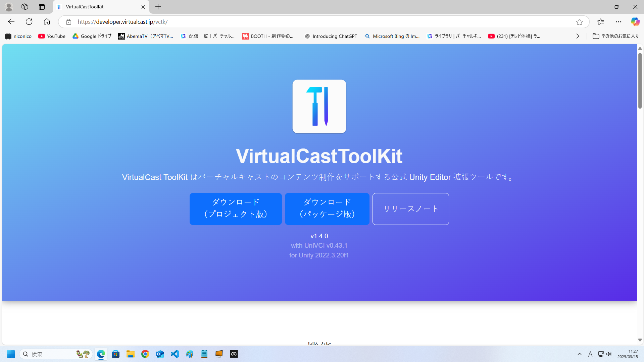Open the Google ドライブ bookmark
Screen dimensions: 644x362
[x=92, y=36]
